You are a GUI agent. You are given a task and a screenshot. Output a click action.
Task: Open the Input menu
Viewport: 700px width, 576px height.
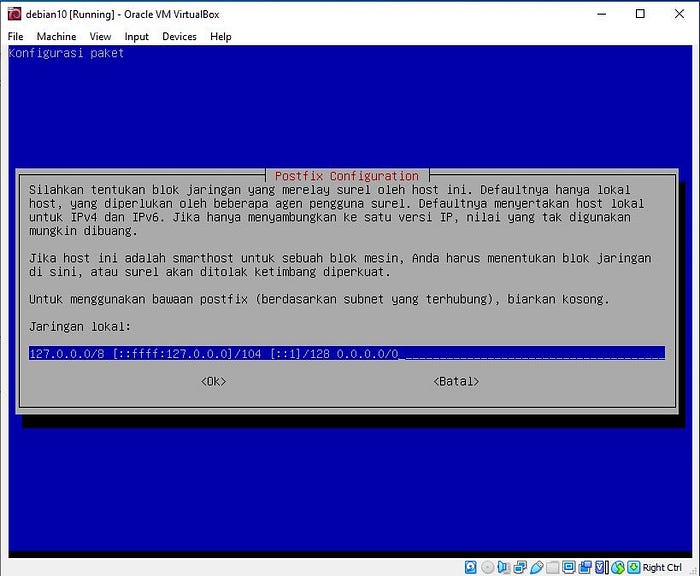pyautogui.click(x=136, y=37)
